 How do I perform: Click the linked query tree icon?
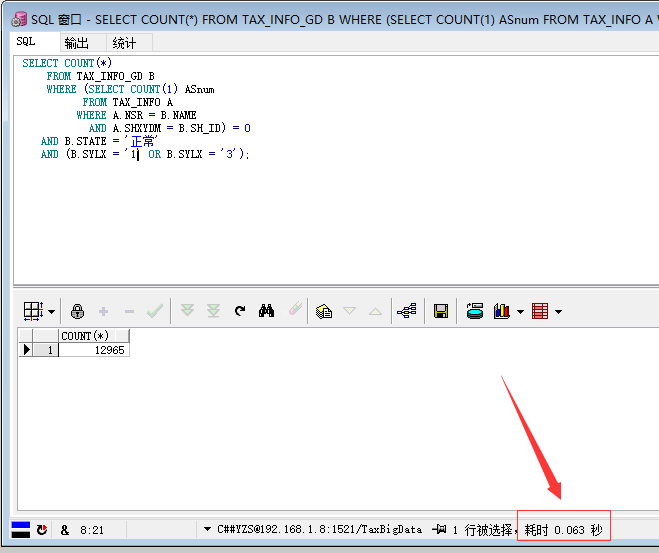coord(407,311)
